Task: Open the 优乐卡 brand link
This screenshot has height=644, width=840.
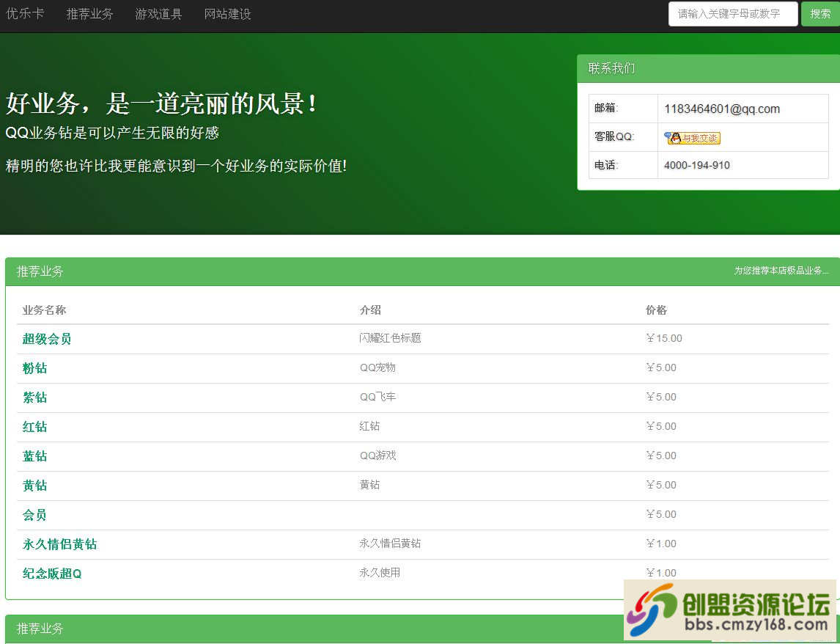Action: (25, 13)
